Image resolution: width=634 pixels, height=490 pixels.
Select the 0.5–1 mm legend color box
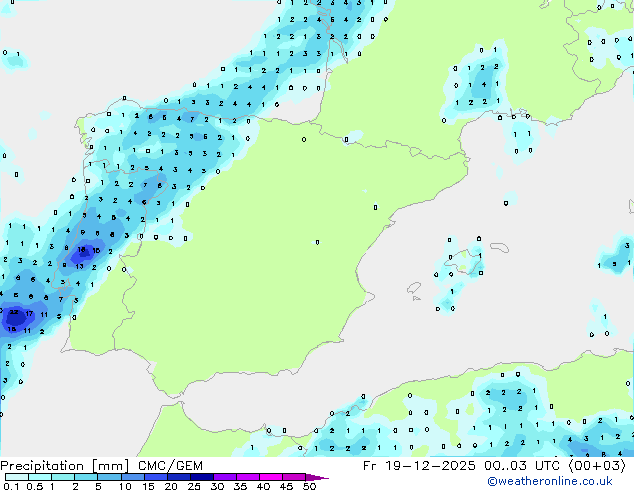tap(40, 477)
